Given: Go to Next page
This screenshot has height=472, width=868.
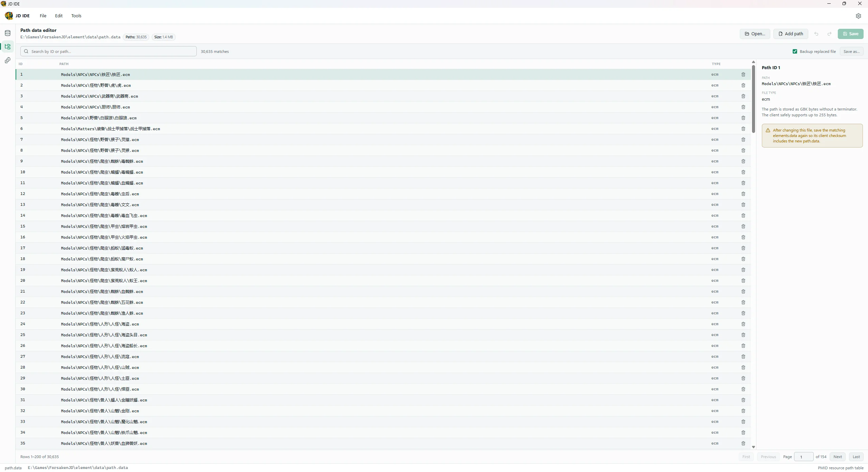Looking at the screenshot, I should click(837, 457).
